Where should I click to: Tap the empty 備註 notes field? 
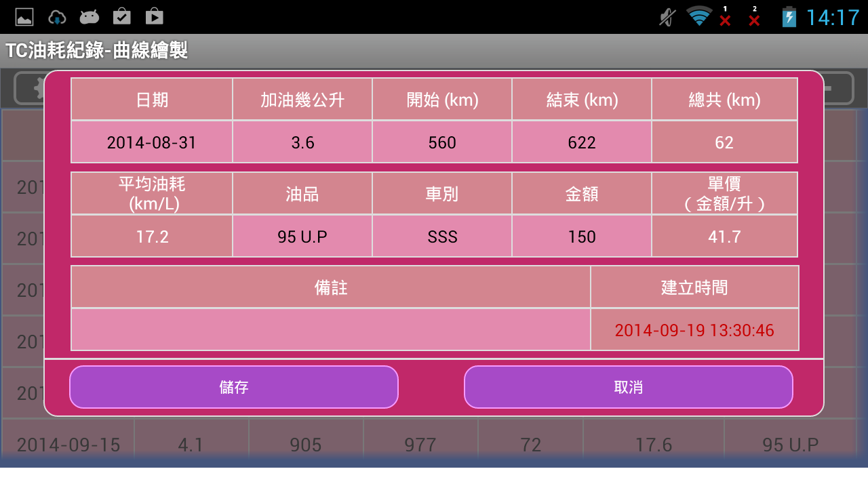pyautogui.click(x=331, y=330)
